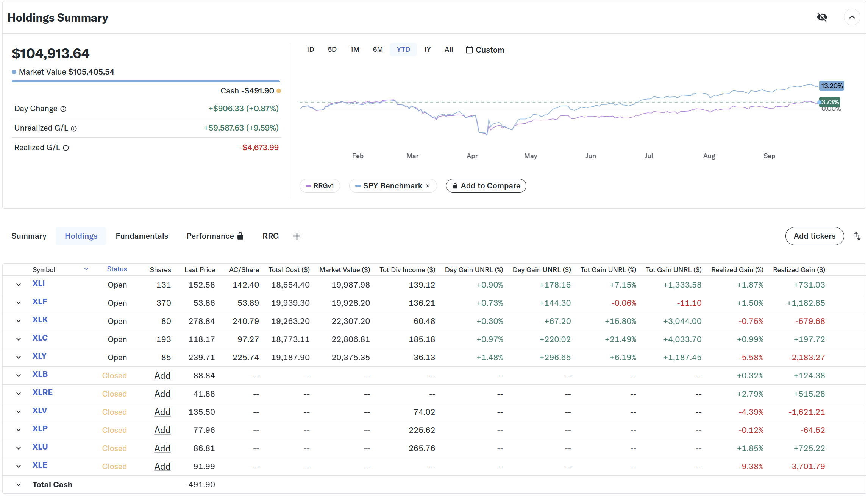The width and height of the screenshot is (868, 504).
Task: Open the XLC symbol link
Action: [x=40, y=338]
